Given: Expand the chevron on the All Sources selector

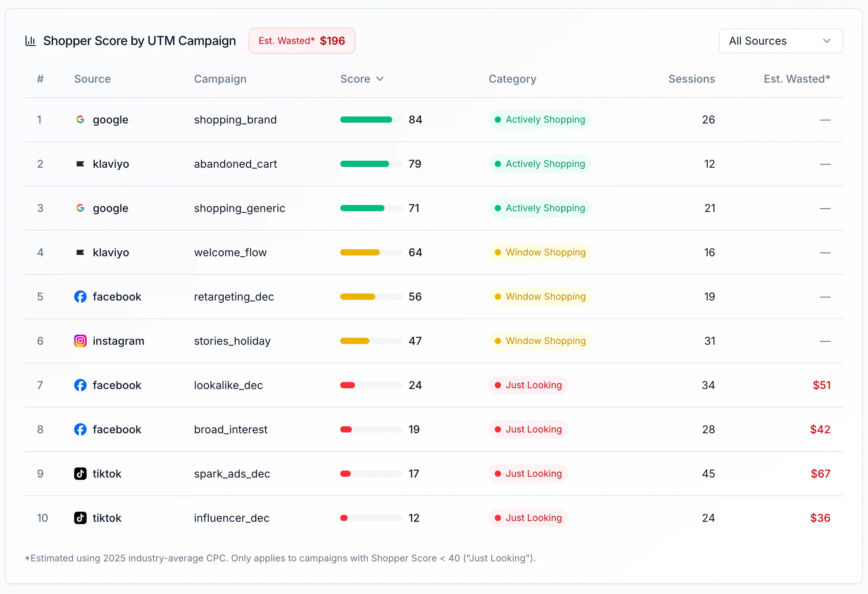Looking at the screenshot, I should [x=826, y=40].
